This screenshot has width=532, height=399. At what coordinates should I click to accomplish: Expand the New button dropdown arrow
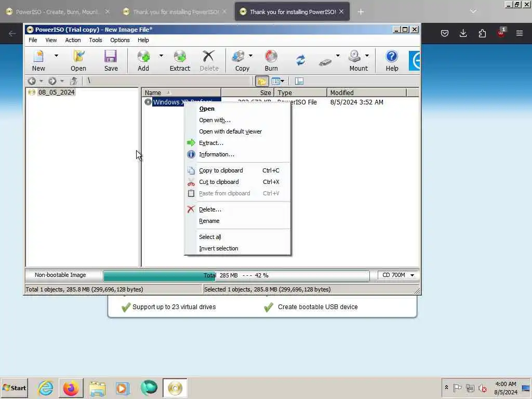click(56, 56)
